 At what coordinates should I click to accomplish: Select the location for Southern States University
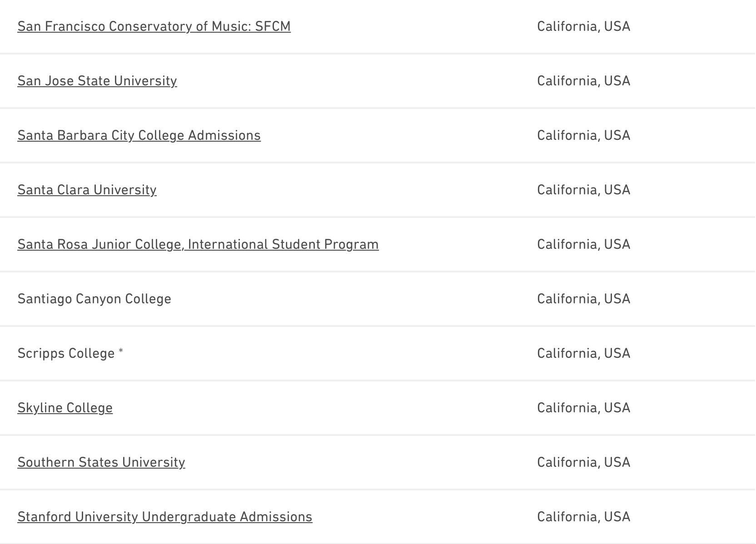(583, 462)
